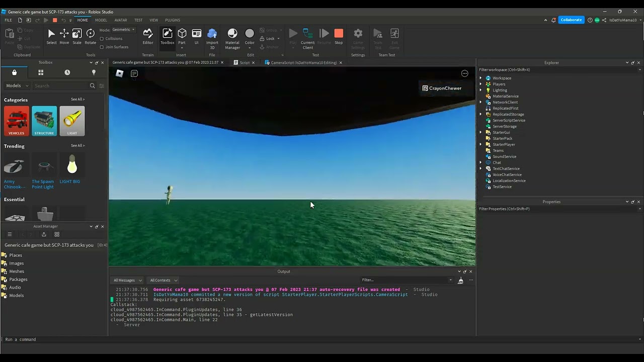Select the Toolbox Inventory grid tab
Viewport: 644px width, 362px height.
coord(41,72)
